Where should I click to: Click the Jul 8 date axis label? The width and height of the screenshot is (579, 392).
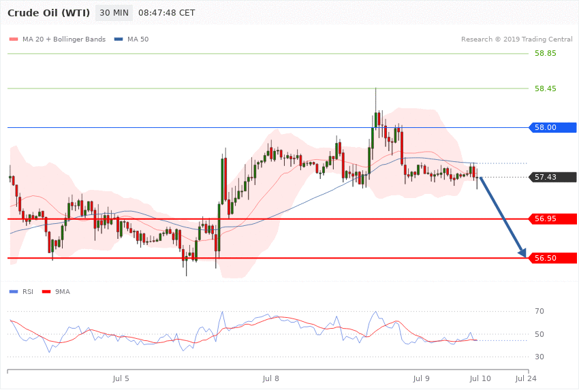tap(270, 378)
